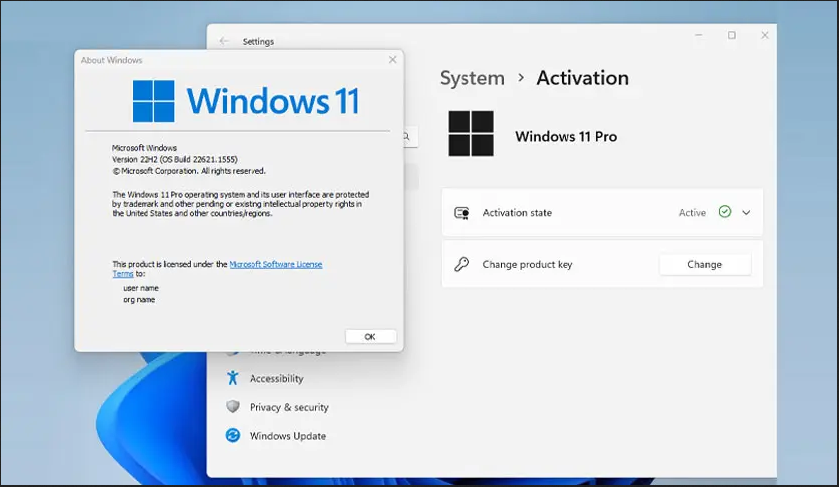Click the blue Windows 11 logo banner
The image size is (839, 487).
246,101
